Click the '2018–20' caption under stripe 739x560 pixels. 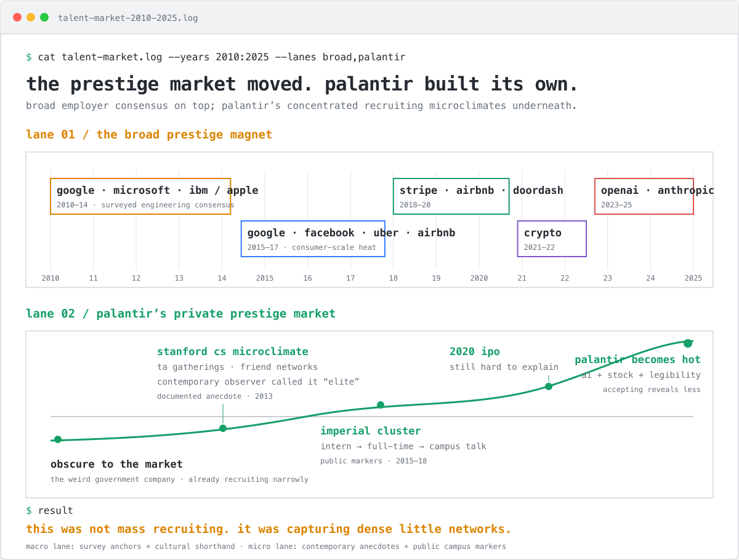pyautogui.click(x=415, y=205)
